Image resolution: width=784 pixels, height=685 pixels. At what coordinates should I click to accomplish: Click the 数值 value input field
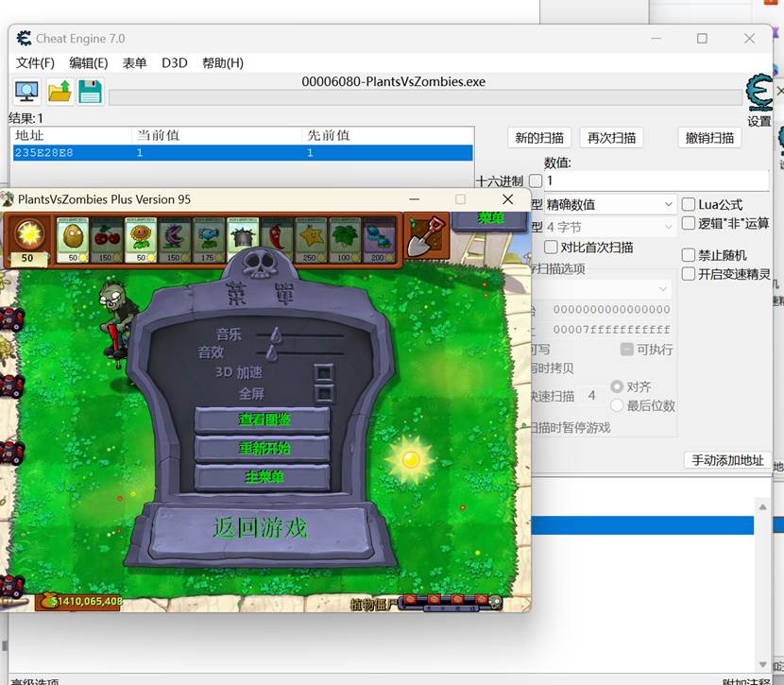click(x=656, y=180)
